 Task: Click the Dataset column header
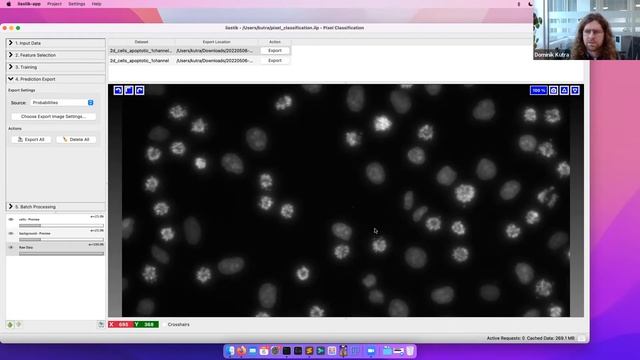coord(141,42)
